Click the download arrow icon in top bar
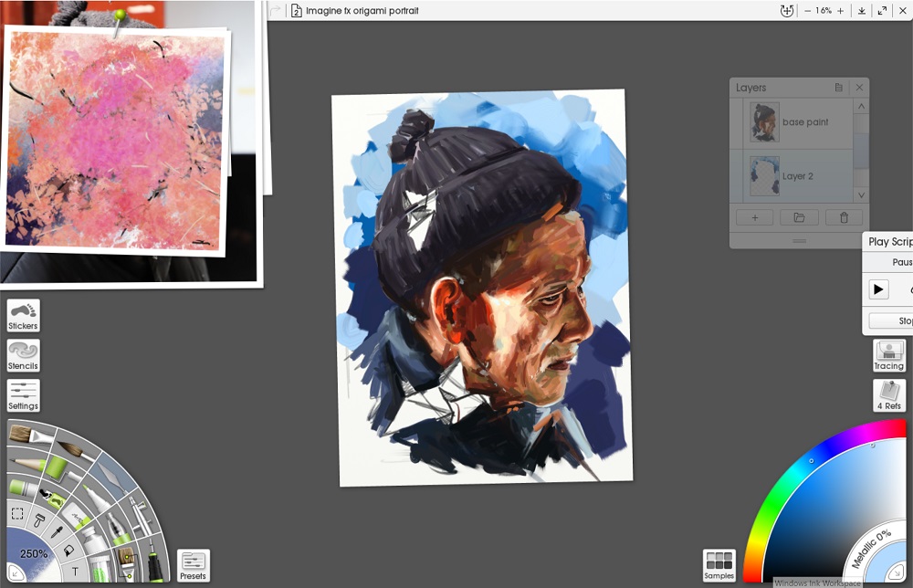913x588 pixels. [x=861, y=10]
